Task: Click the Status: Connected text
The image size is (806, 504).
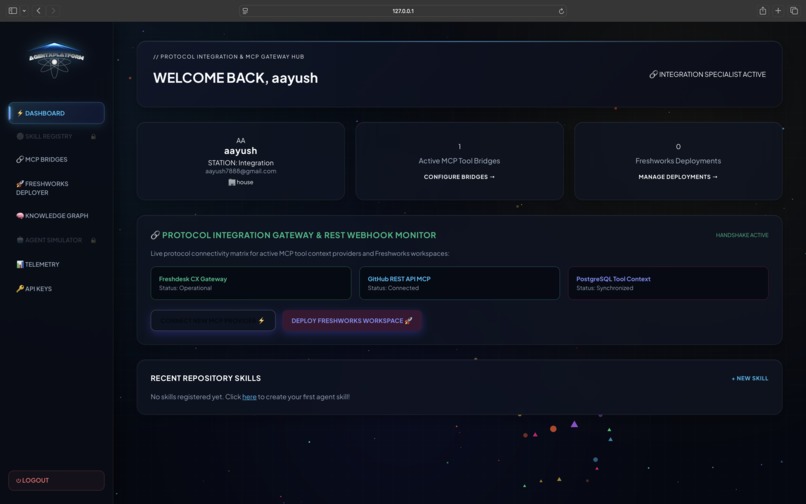Action: (x=393, y=288)
